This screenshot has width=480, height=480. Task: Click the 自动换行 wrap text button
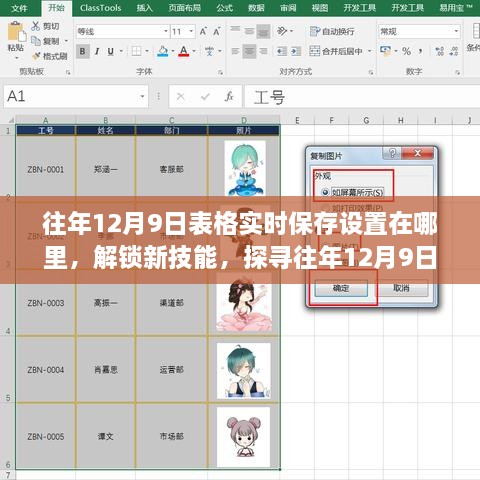click(332, 31)
